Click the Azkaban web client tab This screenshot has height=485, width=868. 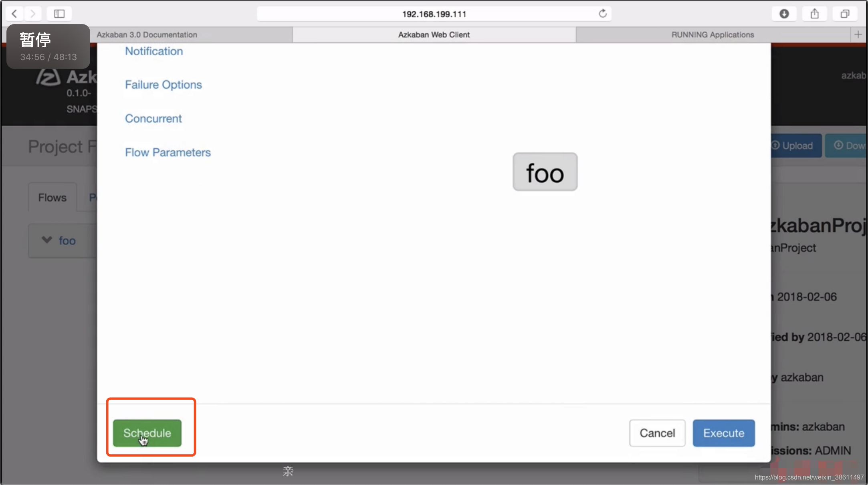point(434,34)
